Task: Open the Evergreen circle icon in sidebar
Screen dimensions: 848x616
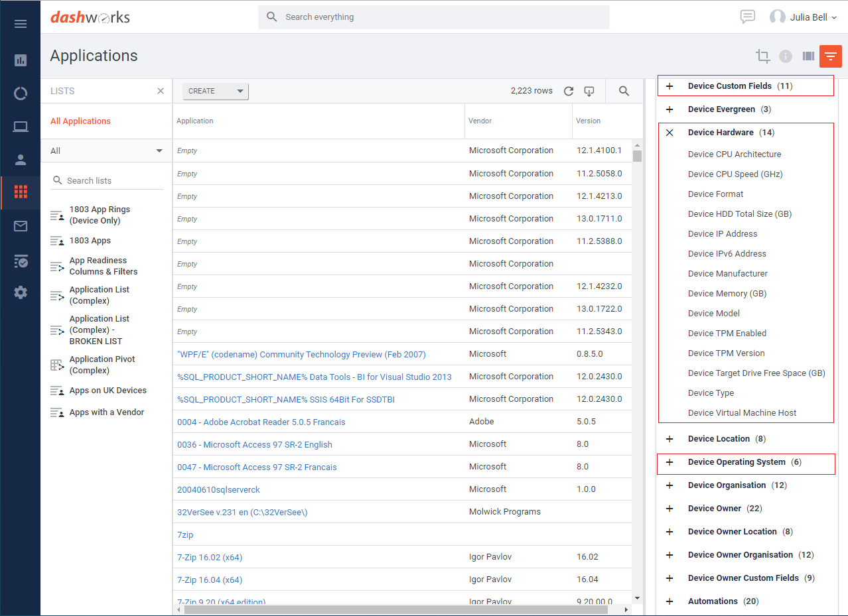Action: tap(21, 93)
